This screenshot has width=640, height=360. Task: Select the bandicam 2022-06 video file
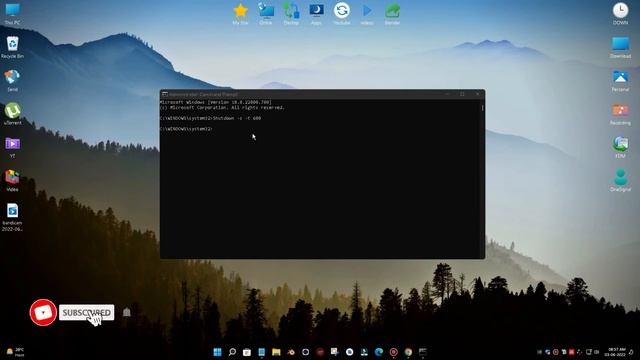(x=12, y=217)
